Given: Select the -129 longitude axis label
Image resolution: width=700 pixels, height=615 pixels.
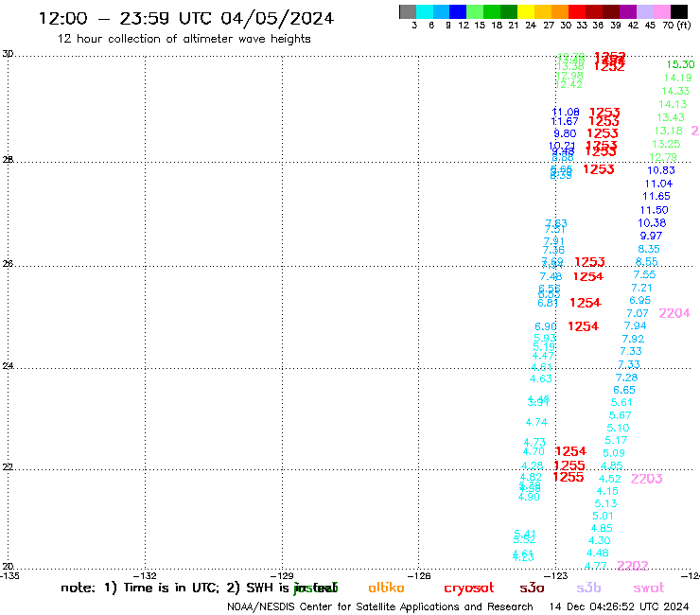Looking at the screenshot, I should [x=283, y=576].
